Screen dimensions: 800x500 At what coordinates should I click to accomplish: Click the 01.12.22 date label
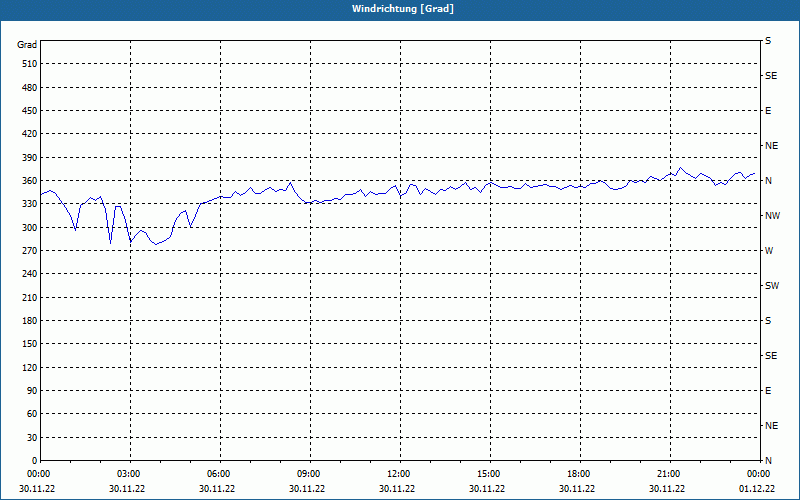(x=757, y=489)
